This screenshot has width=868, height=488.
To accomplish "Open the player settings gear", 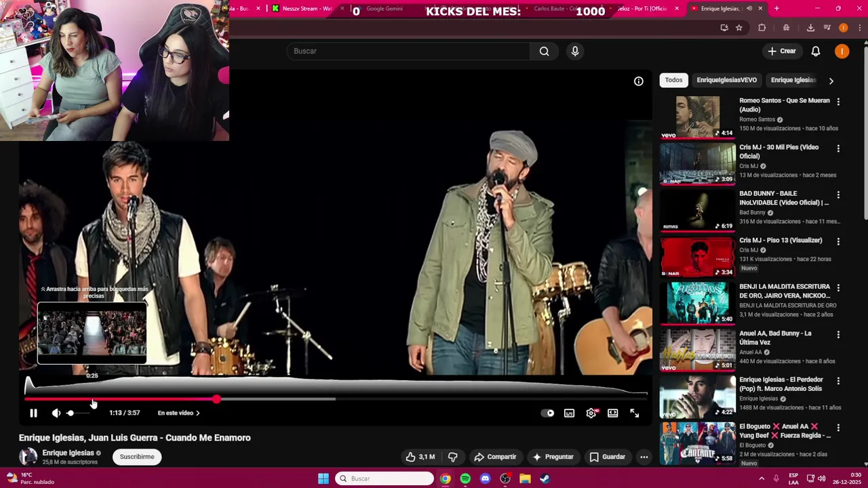I will pos(591,413).
